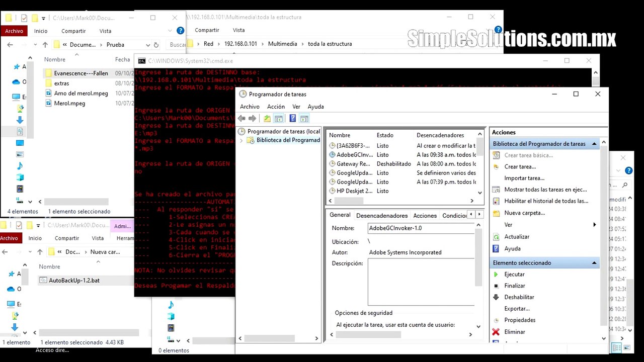Collapse Biblioteca del Programador de tareas actions section
The width and height of the screenshot is (644, 362).
tap(594, 144)
